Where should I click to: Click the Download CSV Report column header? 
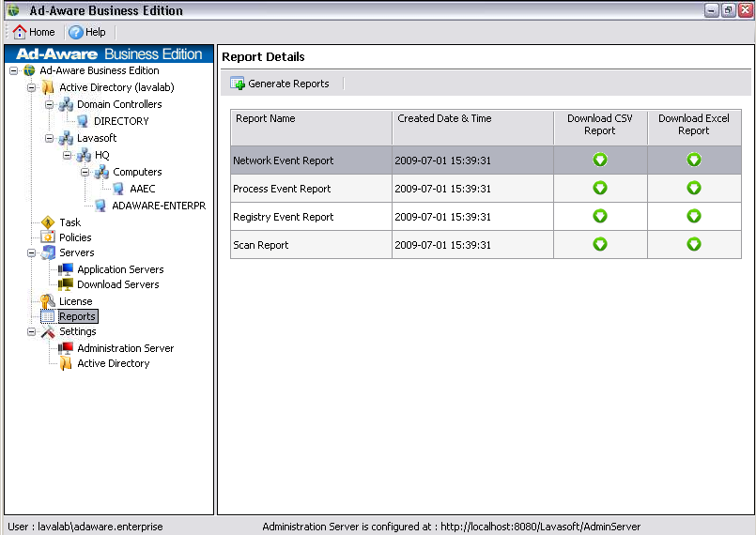[600, 128]
